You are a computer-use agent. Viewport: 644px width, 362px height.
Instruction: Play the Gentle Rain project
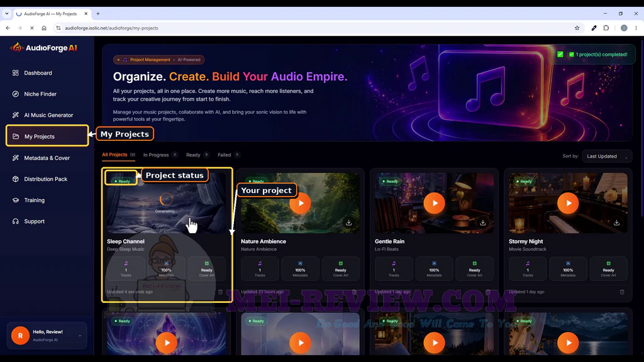434,203
